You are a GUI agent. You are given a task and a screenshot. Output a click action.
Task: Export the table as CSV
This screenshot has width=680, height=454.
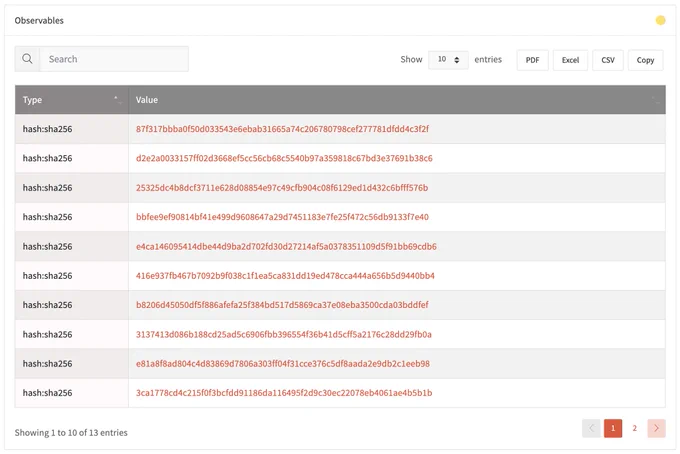click(608, 60)
